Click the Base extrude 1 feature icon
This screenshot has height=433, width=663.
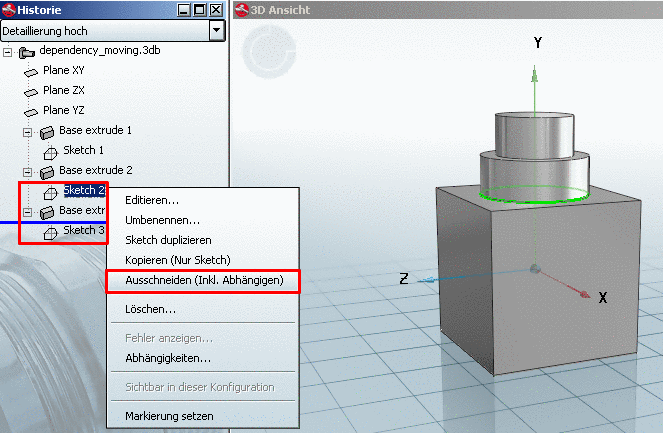coord(47,132)
